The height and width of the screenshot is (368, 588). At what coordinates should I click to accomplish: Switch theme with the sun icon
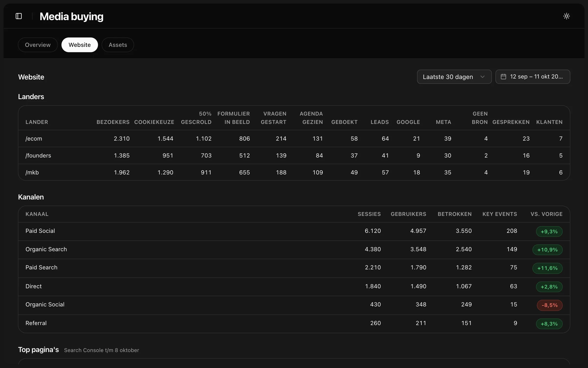point(566,16)
